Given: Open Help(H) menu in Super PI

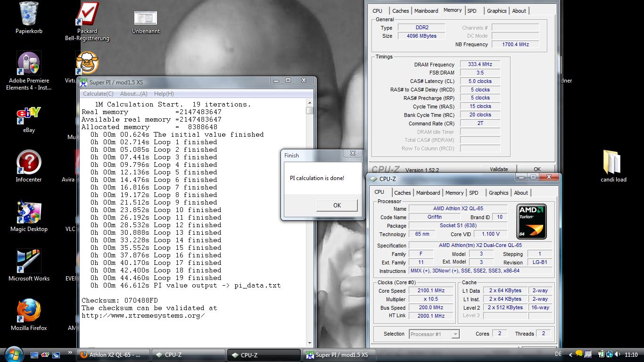Looking at the screenshot, I should tap(164, 94).
